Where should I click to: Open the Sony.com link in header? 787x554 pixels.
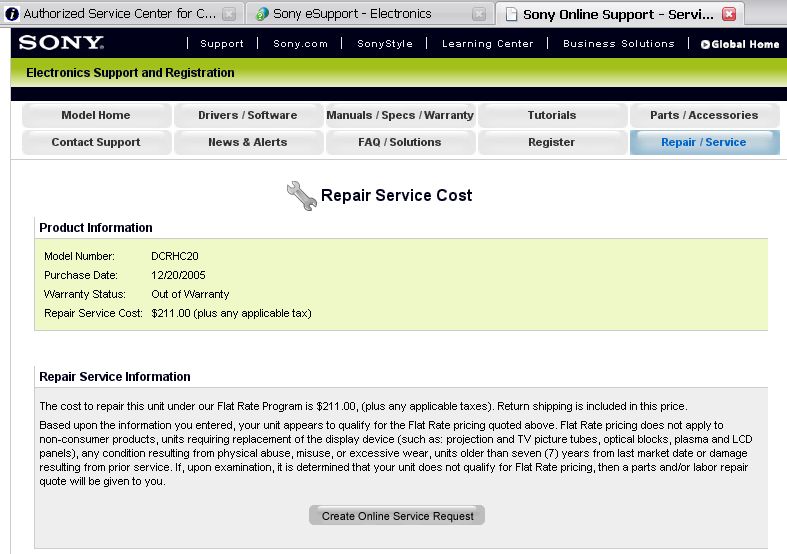(300, 44)
